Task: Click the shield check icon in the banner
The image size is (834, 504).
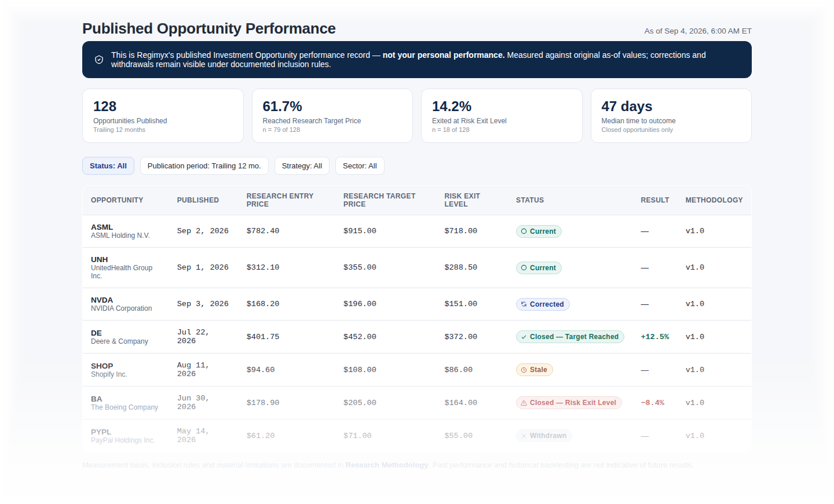Action: 99,60
